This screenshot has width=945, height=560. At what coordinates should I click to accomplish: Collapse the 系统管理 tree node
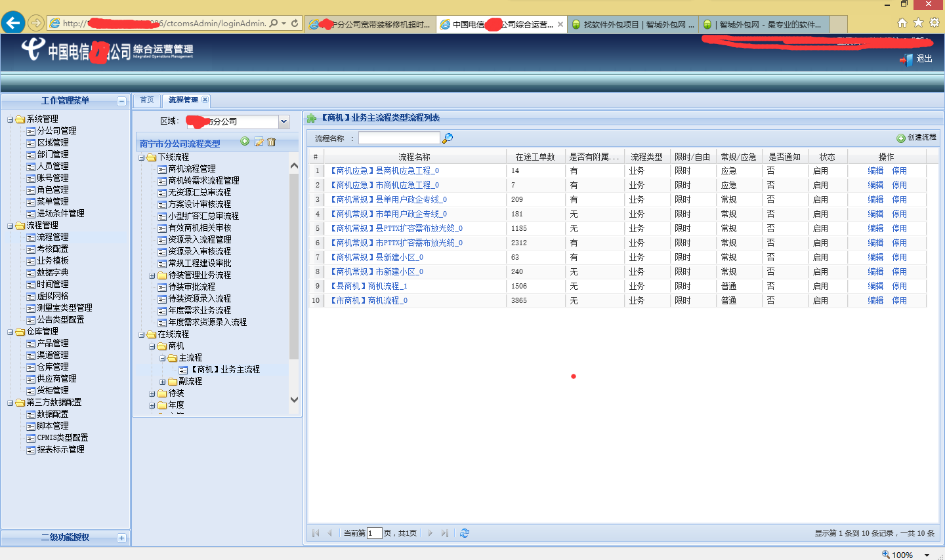tap(10, 119)
